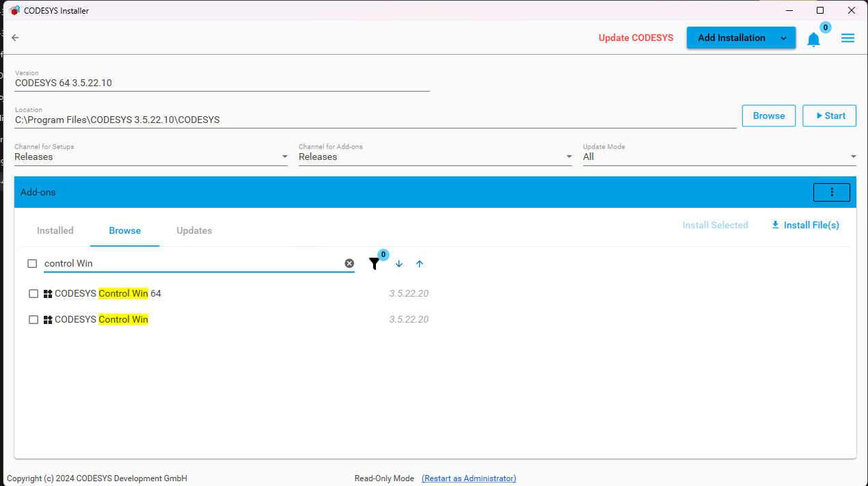The height and width of the screenshot is (486, 868).
Task: Open the add-on filter funnel icon
Action: click(374, 264)
